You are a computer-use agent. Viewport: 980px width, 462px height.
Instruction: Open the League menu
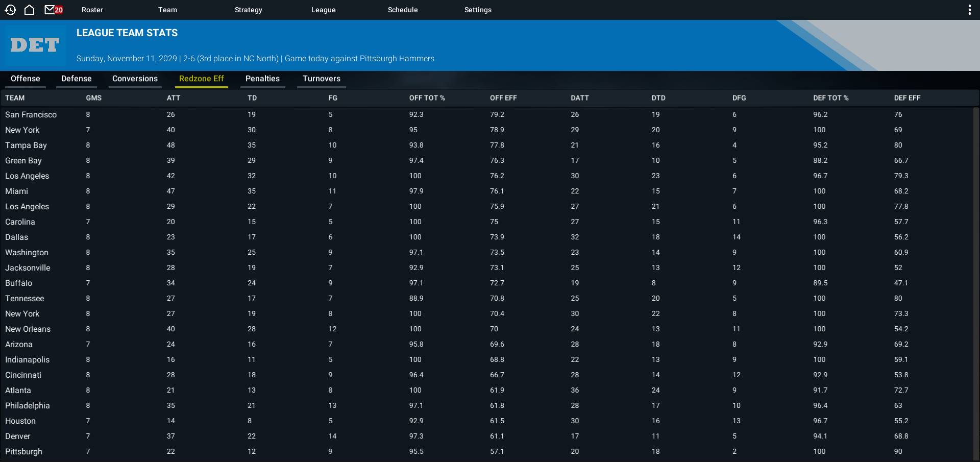tap(324, 10)
